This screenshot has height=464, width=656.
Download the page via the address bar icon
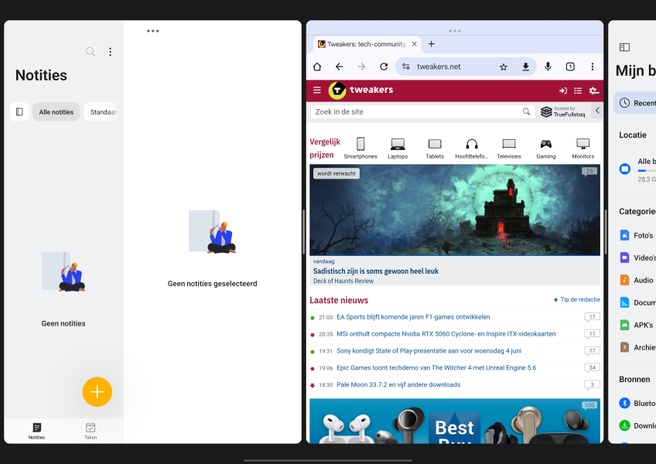pos(525,67)
